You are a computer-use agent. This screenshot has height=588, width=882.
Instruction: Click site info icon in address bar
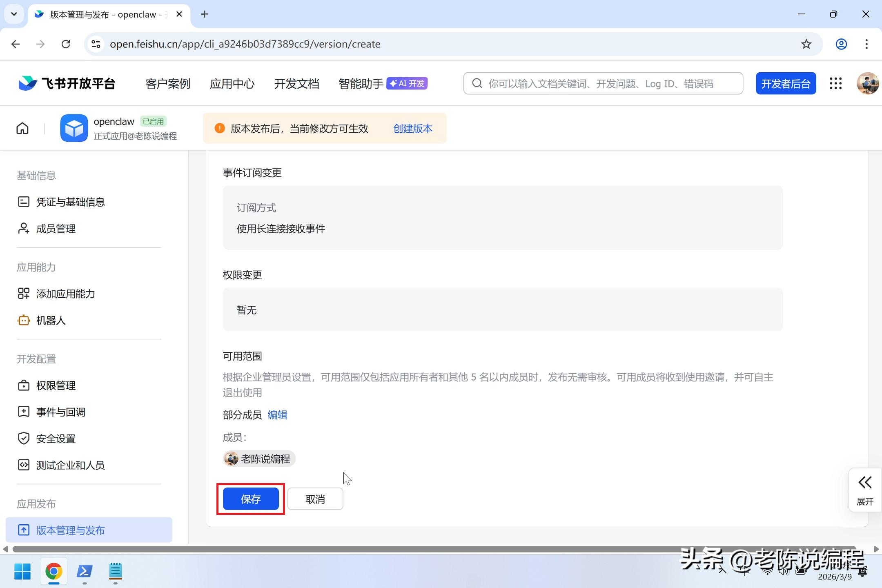point(96,44)
